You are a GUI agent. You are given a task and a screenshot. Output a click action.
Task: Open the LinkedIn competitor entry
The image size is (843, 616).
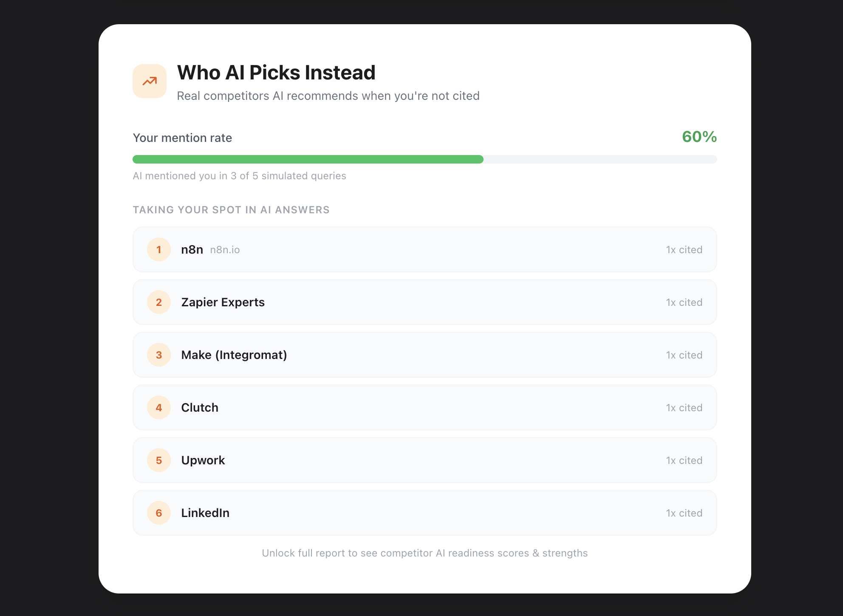pyautogui.click(x=205, y=513)
